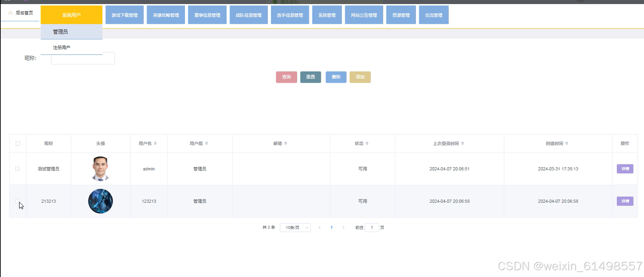Click the 头像 column header
Image resolution: width=644 pixels, height=277 pixels.
(x=100, y=143)
